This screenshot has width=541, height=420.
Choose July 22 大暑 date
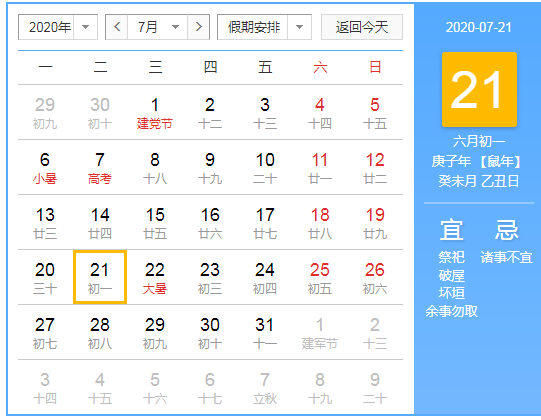(155, 277)
